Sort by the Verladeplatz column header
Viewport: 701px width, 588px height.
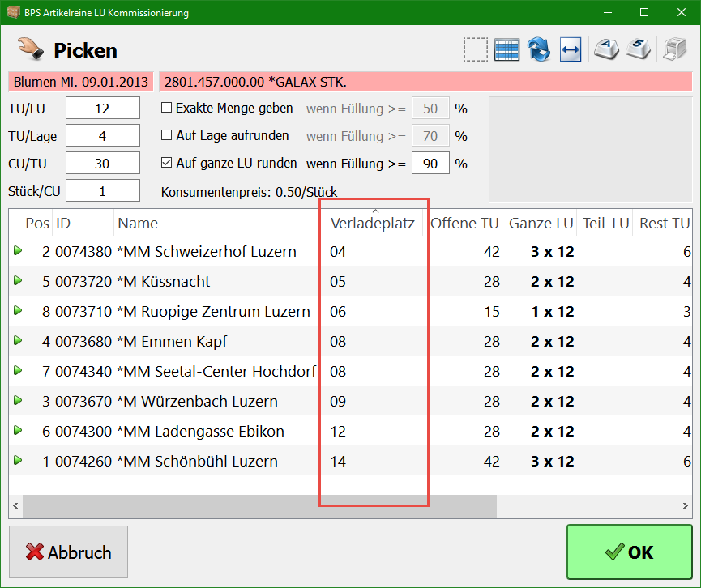[x=372, y=224]
